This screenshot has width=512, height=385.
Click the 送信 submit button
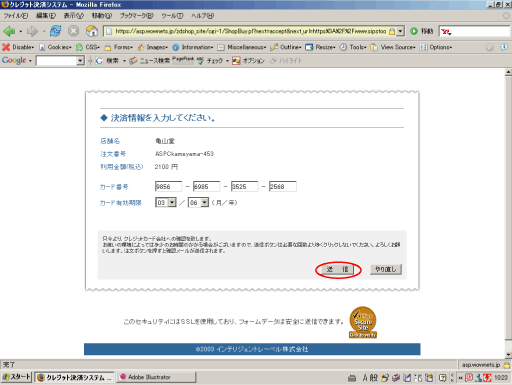(338, 269)
